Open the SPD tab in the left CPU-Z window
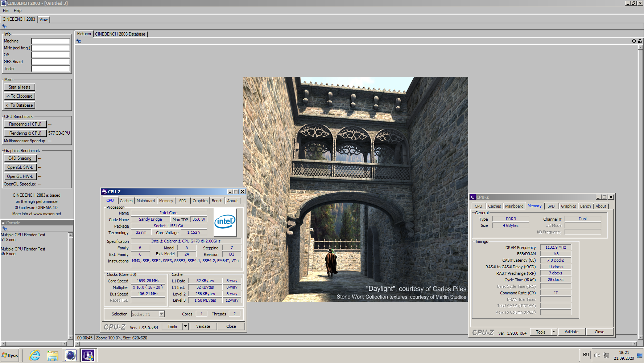Viewport: 644px width, 363px height. click(x=183, y=201)
